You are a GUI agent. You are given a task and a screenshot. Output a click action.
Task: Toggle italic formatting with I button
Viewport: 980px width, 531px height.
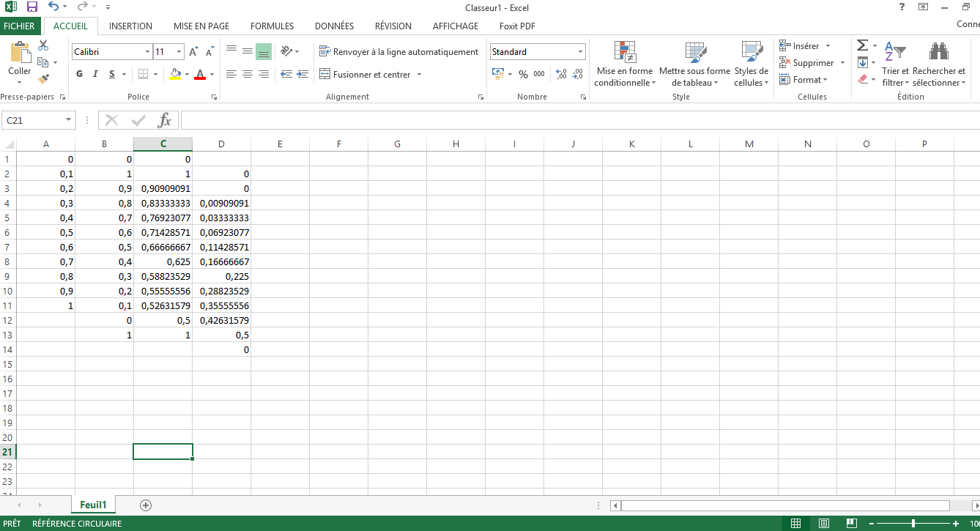96,74
